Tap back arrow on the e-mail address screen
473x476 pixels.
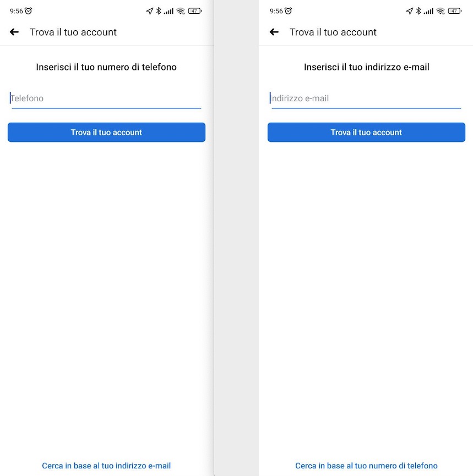pos(274,32)
